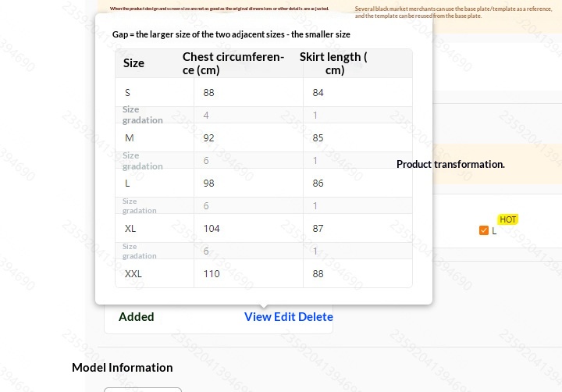Click the Delete link

[x=315, y=317]
